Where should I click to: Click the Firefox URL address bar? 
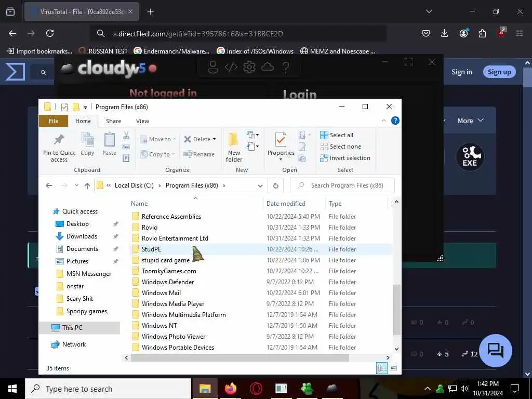237,34
